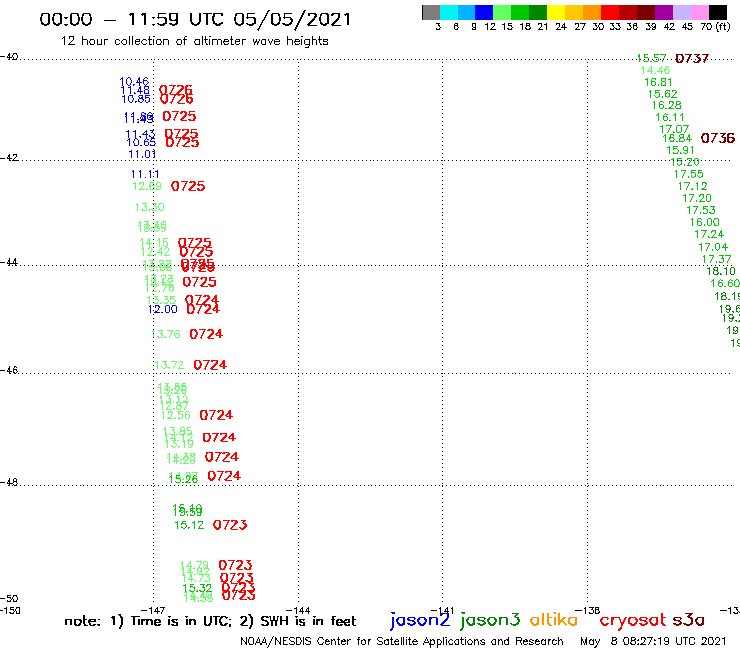This screenshot has height=650, width=740.
Task: Click the gray swatch in the color scale
Action: click(431, 12)
